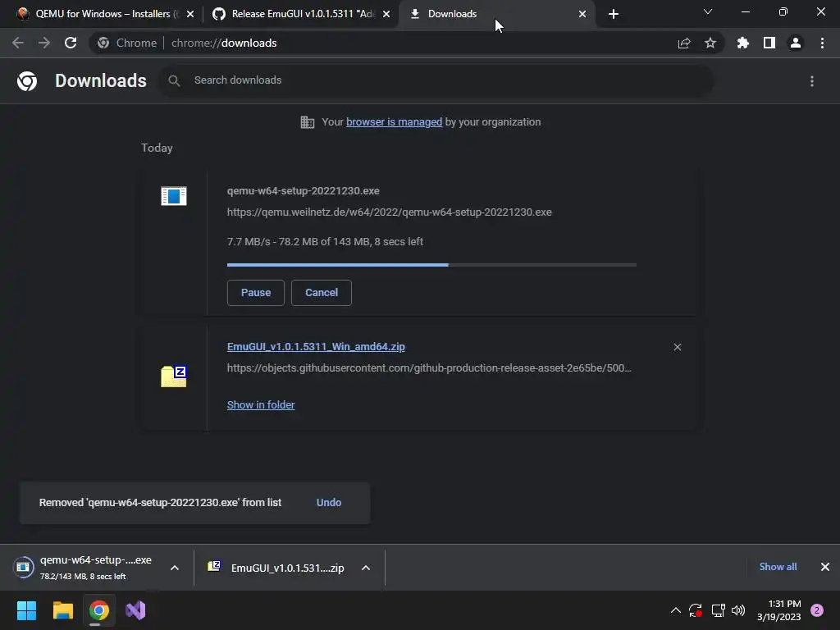Screen dimensions: 840x630
Task: Focus the Search downloads field
Action: click(436, 81)
